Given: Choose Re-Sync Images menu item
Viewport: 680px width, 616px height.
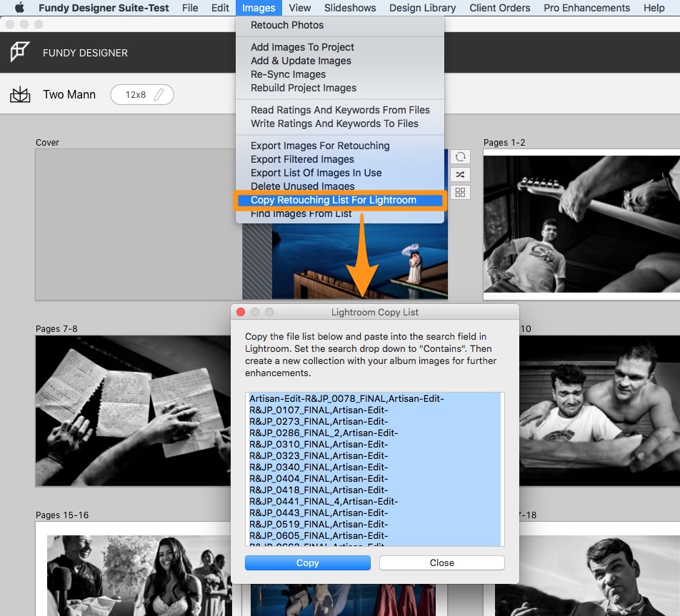Looking at the screenshot, I should (340, 74).
